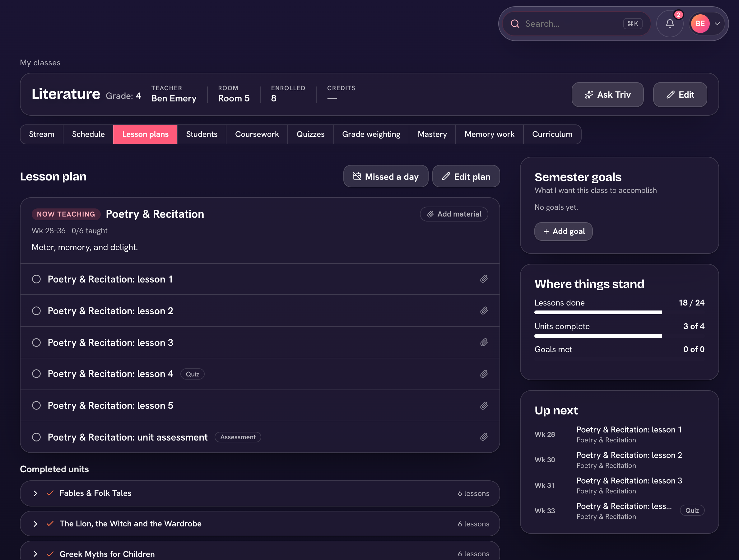Click the Ask Triv sparkle icon
739x560 pixels.
click(x=589, y=95)
